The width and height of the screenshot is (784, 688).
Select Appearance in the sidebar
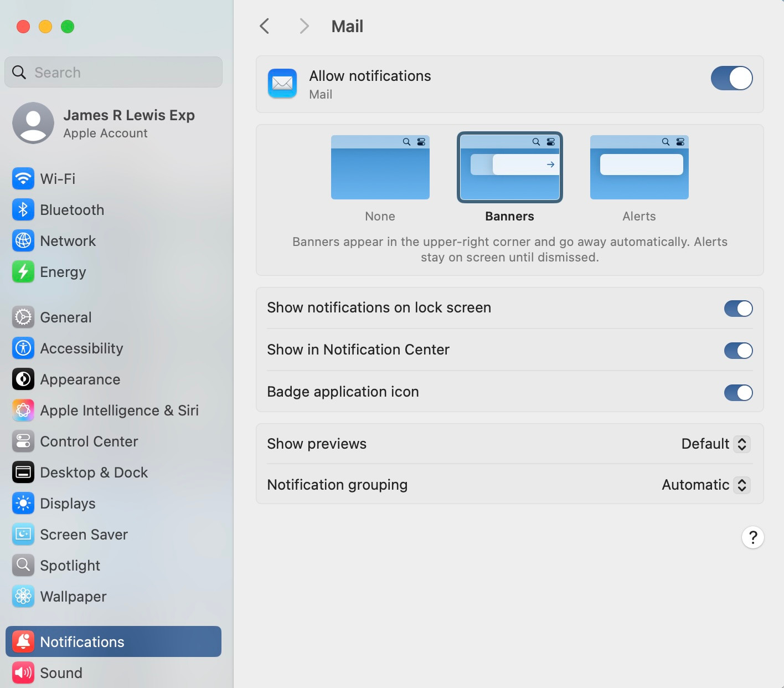pyautogui.click(x=114, y=379)
